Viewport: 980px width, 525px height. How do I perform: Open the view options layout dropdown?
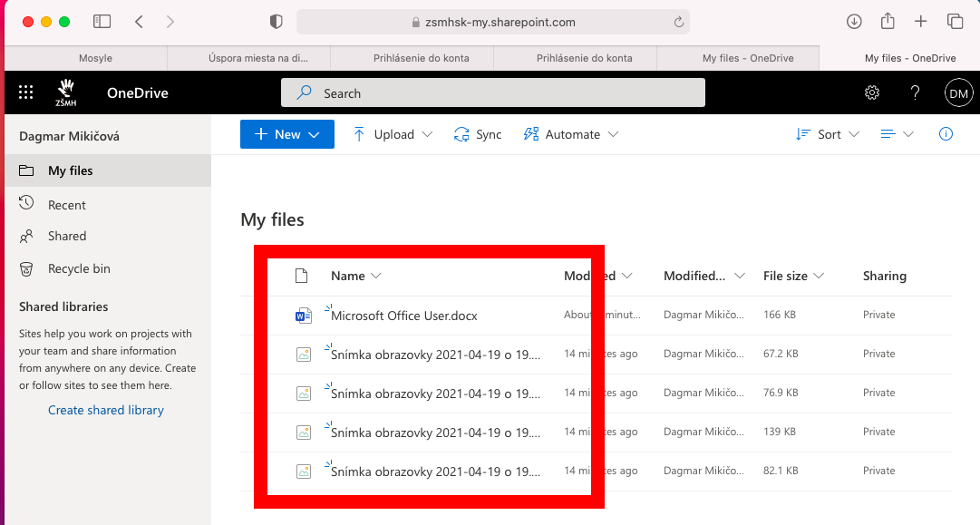click(897, 134)
